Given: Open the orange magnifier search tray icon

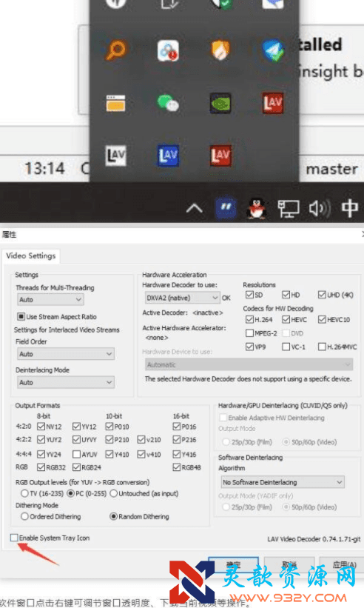Looking at the screenshot, I should coord(116,50).
